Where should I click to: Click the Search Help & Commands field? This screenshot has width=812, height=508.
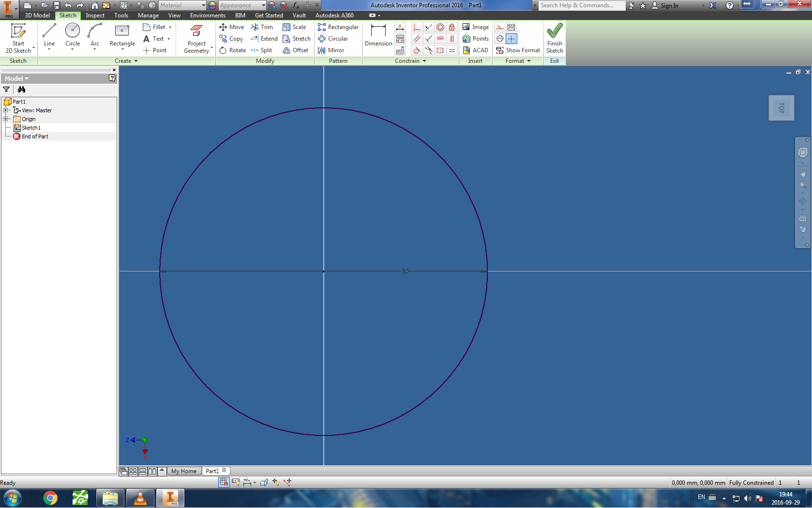point(582,5)
